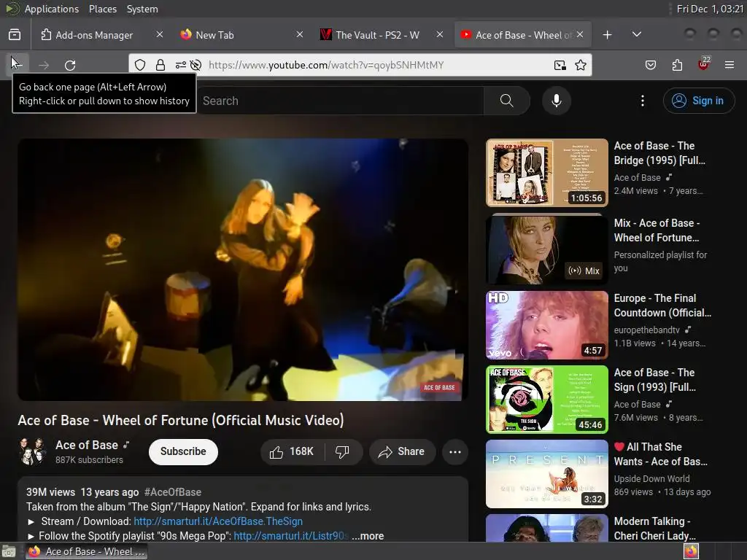
Task: Close the Add-ons Manager tab
Action: tap(160, 35)
